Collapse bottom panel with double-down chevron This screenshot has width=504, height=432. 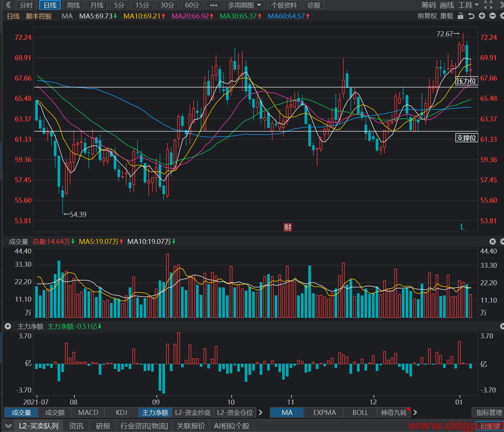[x=8, y=426]
